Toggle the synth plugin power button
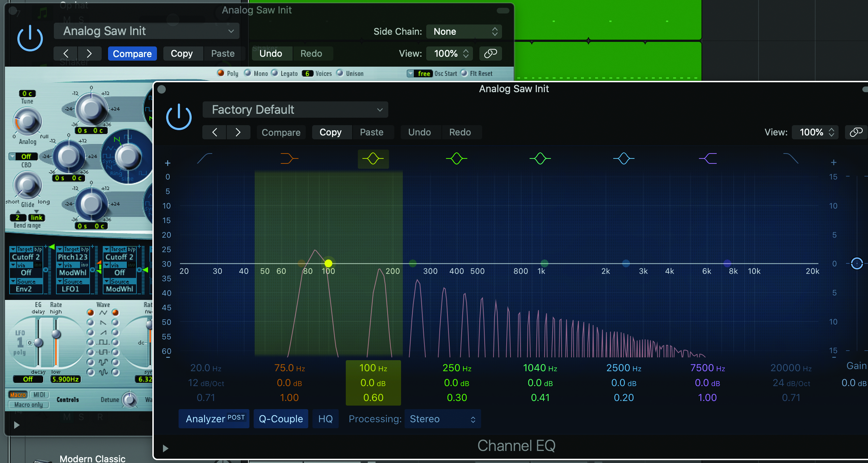 [x=30, y=38]
